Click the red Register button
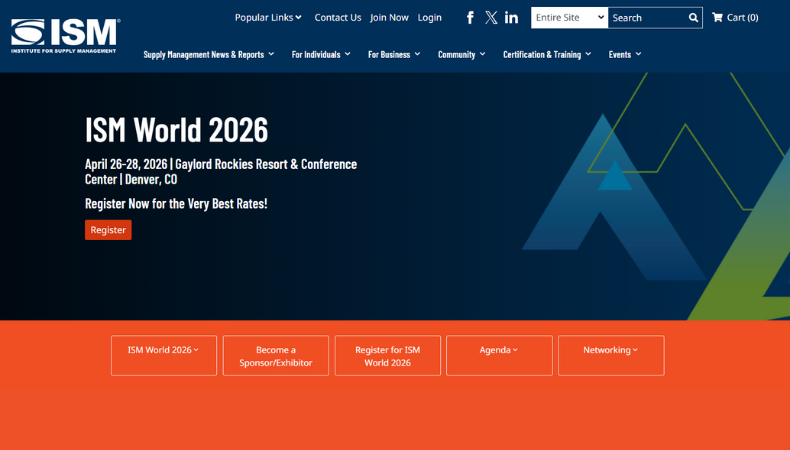790x450 pixels. [x=108, y=230]
